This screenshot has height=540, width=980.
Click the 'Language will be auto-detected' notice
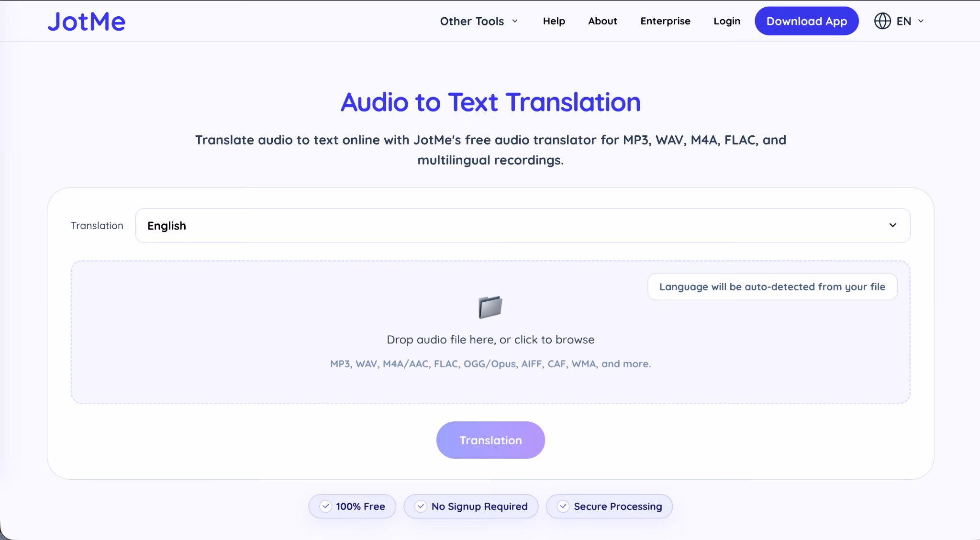(x=772, y=287)
